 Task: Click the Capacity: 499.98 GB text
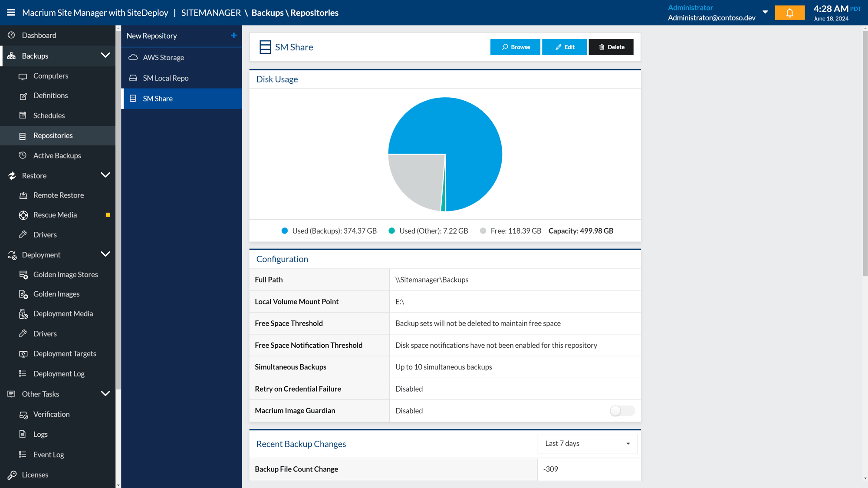pos(581,231)
